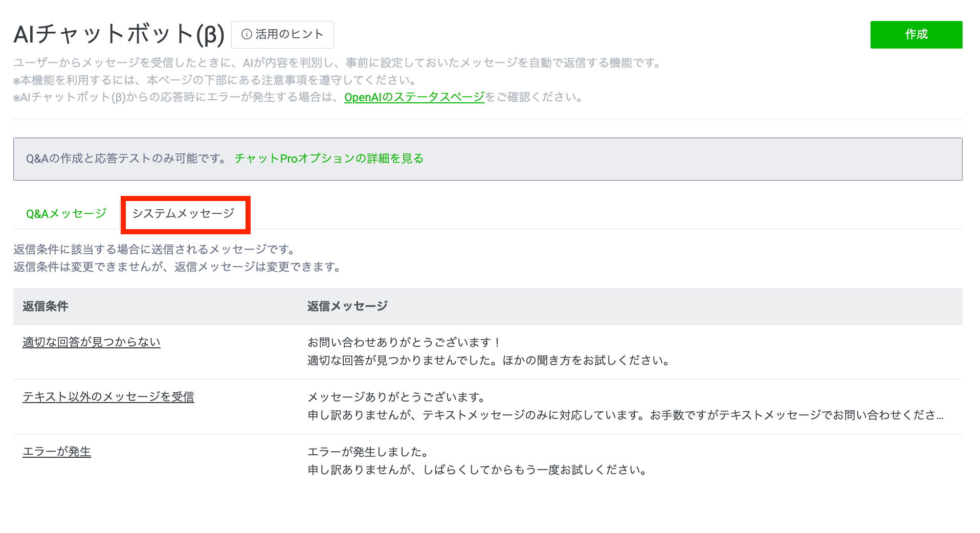Open the テキスト以外のメッセージを受信 condition

pyautogui.click(x=108, y=397)
